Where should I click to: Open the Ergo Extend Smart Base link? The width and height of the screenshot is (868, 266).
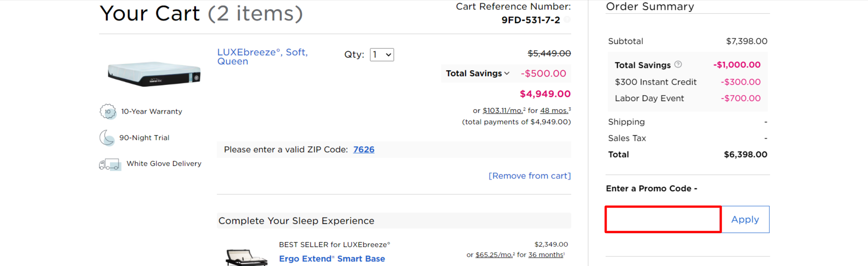point(332,259)
